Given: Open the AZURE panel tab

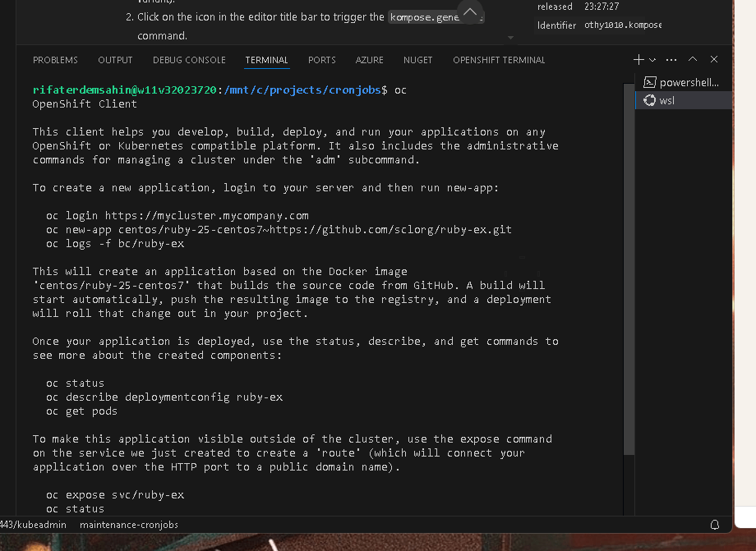Looking at the screenshot, I should pyautogui.click(x=369, y=60).
